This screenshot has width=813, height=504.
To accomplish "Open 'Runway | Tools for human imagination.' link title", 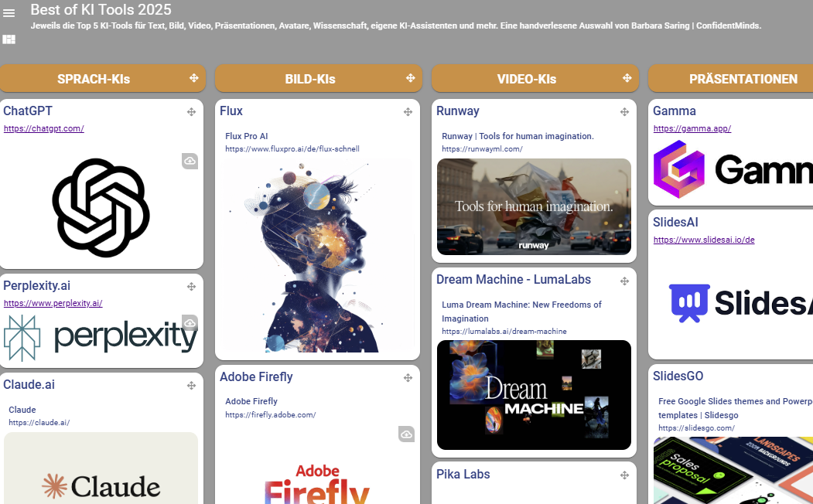I will [x=518, y=136].
